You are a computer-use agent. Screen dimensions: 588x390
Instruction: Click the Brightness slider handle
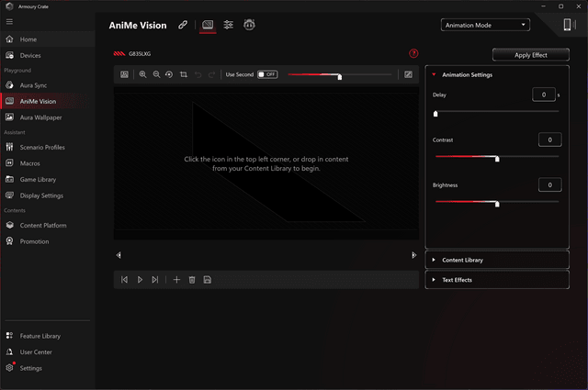click(x=497, y=204)
